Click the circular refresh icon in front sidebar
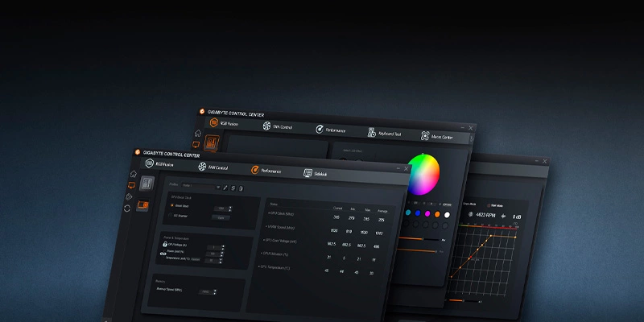Viewport: 644px width, 322px height. (x=127, y=208)
